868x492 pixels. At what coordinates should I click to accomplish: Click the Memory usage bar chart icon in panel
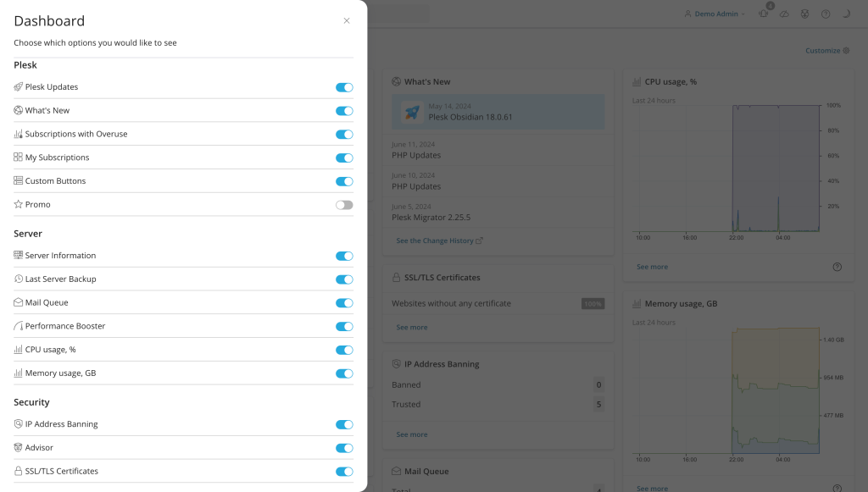click(19, 373)
